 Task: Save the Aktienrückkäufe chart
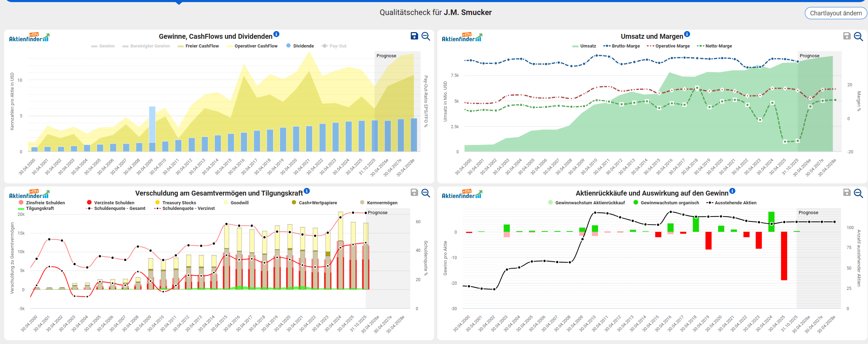point(847,192)
